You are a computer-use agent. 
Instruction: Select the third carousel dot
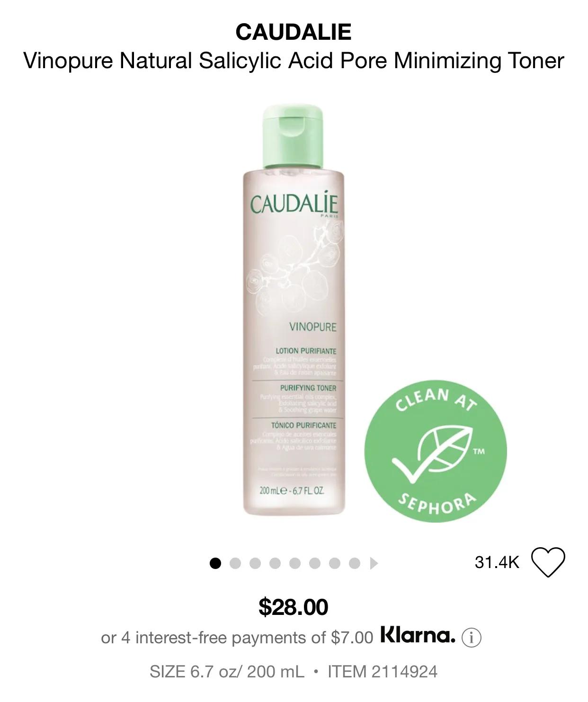click(x=255, y=563)
